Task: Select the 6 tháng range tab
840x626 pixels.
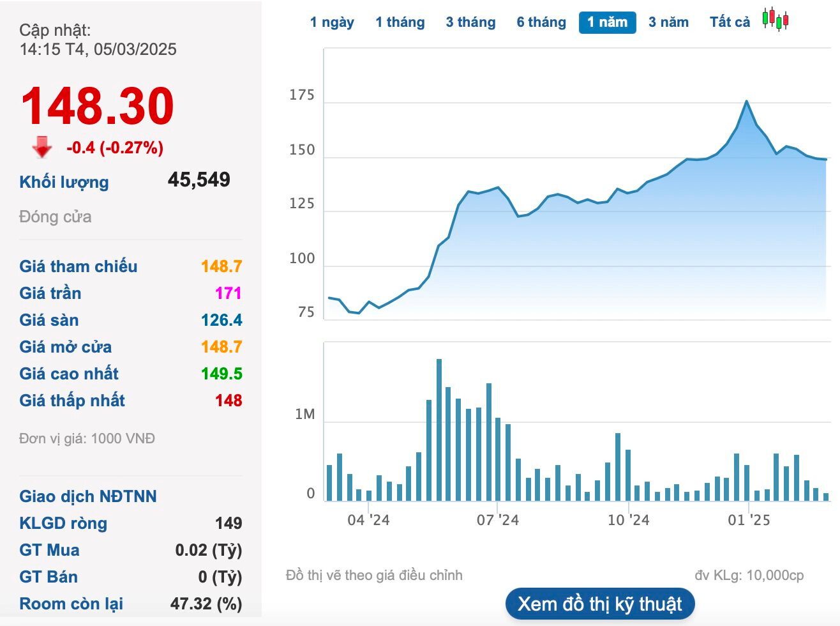Action: point(541,22)
